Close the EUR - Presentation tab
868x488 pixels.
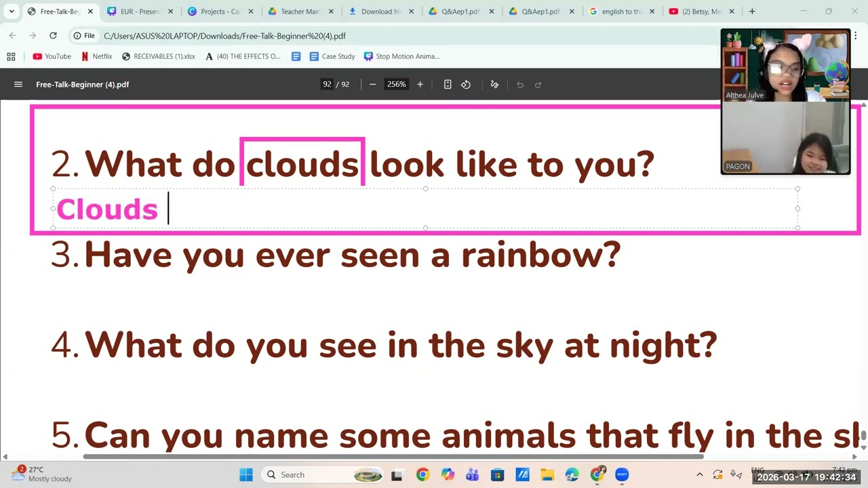pos(170,12)
